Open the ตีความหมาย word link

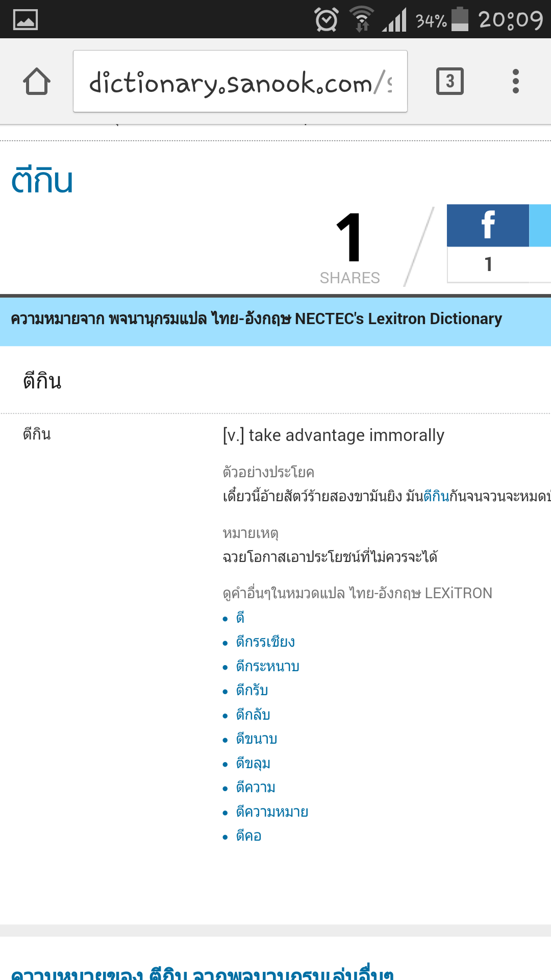pos(272,812)
